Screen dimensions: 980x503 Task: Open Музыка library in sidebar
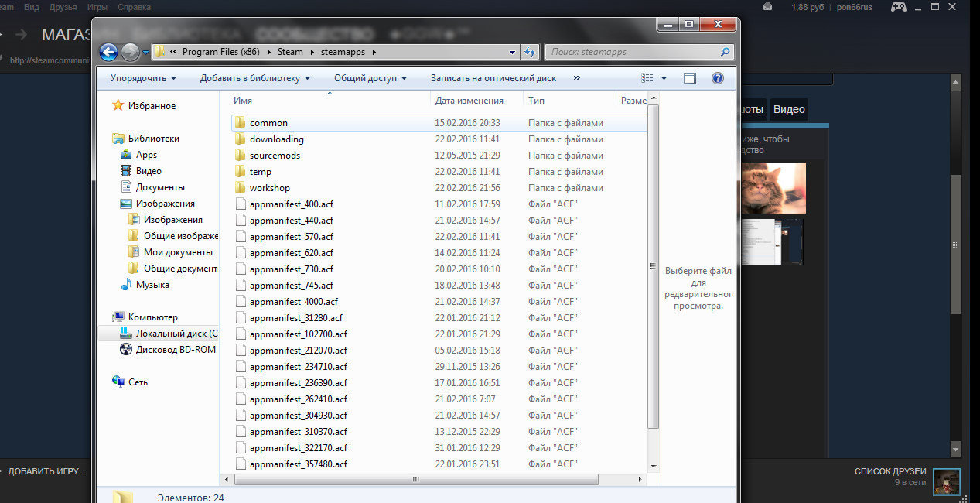[x=152, y=285]
